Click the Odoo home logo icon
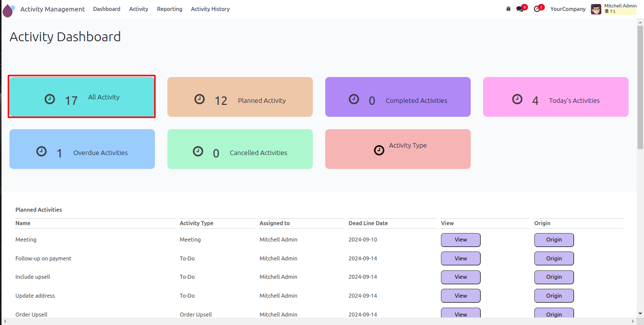The height and width of the screenshot is (325, 644). pos(8,9)
